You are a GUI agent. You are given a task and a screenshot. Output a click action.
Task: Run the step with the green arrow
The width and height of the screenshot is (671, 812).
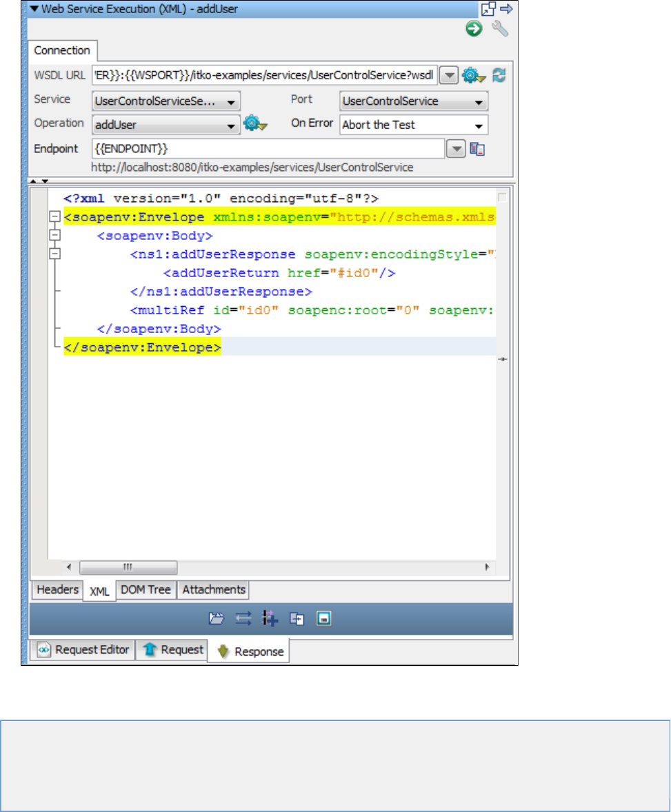tap(474, 28)
